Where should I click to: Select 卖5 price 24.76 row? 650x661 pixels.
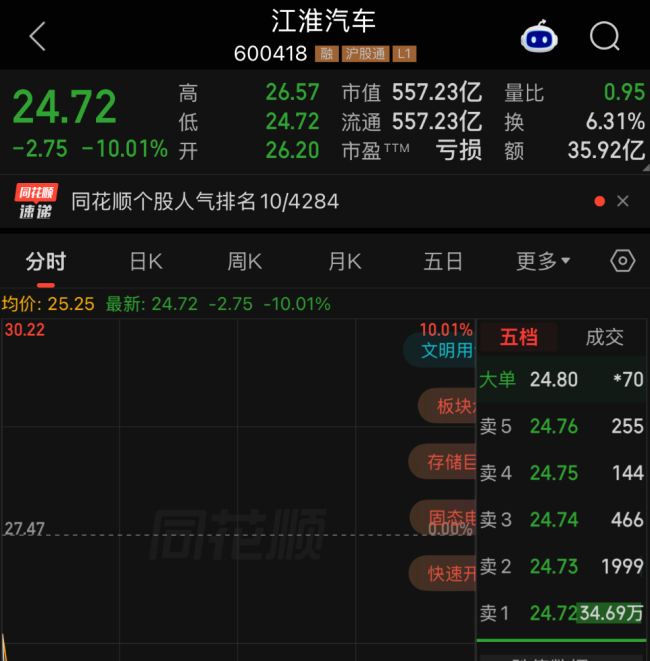pos(561,426)
